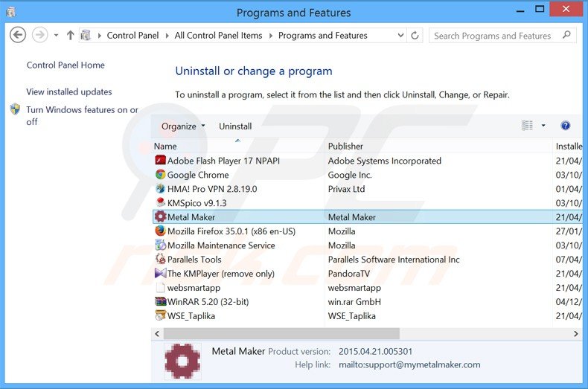Click the WinRAR books icon

point(161,301)
